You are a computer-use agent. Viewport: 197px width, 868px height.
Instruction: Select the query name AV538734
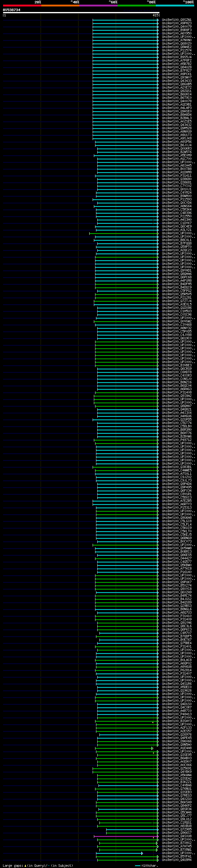[x=11, y=10]
